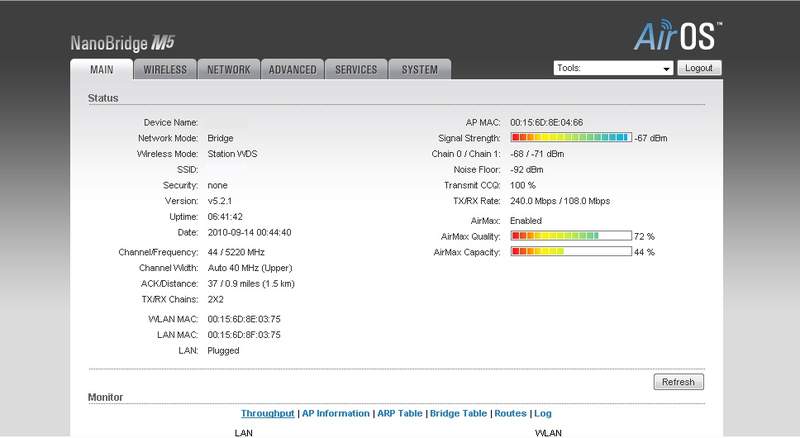The height and width of the screenshot is (438, 800).
Task: Click the security value none
Action: pos(217,185)
